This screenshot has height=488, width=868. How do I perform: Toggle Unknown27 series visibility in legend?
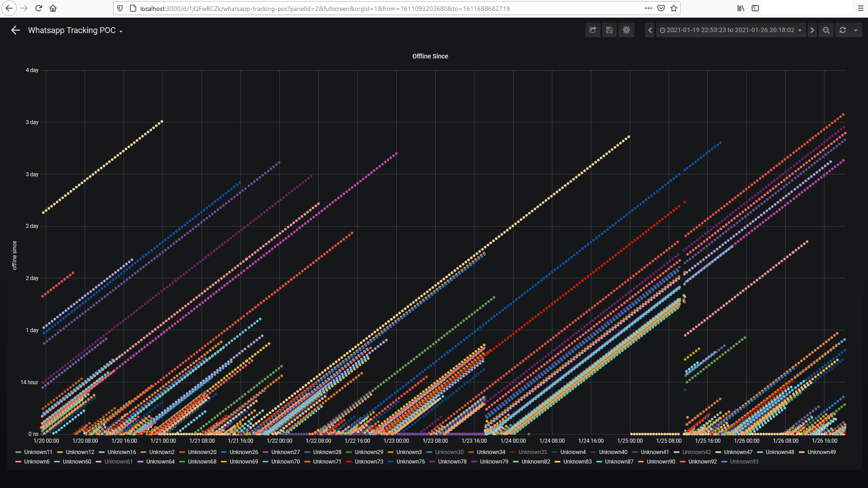[285, 452]
